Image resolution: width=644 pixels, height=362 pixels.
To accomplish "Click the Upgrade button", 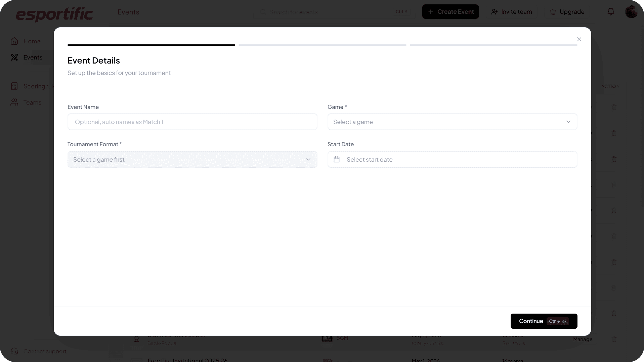I will coord(567,12).
